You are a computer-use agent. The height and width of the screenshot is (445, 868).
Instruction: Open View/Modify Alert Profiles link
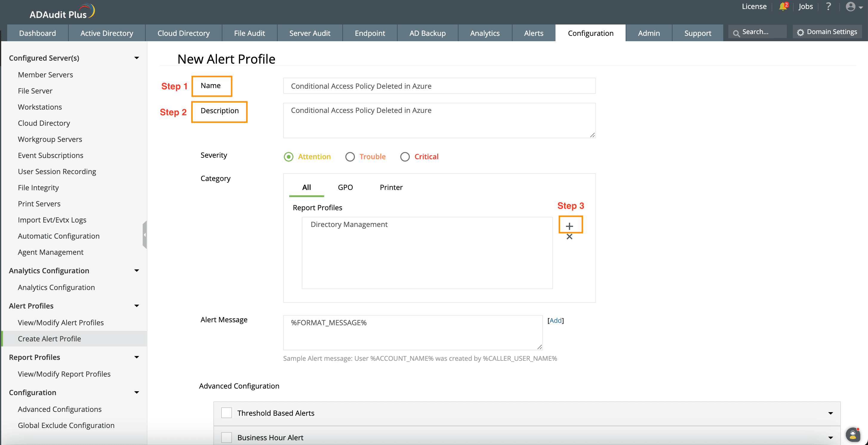61,323
